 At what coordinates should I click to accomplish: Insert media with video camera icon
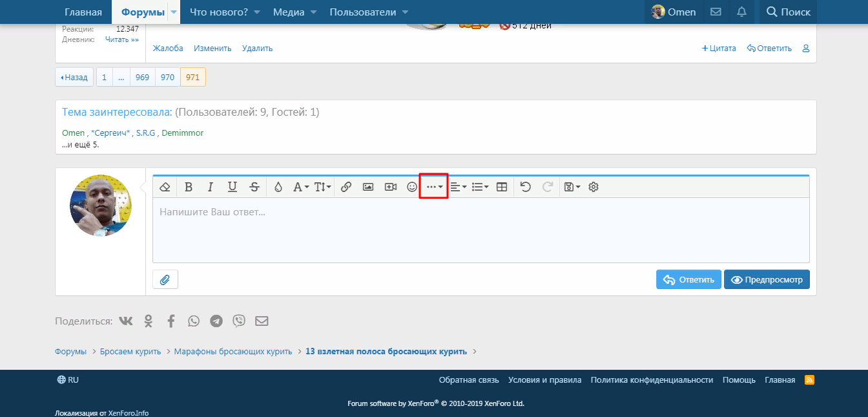click(390, 187)
